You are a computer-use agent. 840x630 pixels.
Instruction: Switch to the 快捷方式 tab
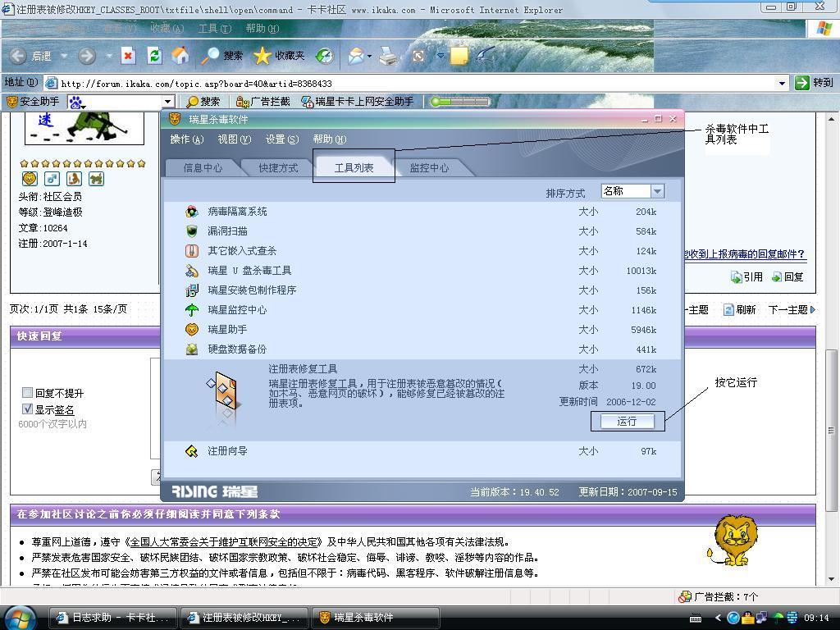(x=278, y=167)
